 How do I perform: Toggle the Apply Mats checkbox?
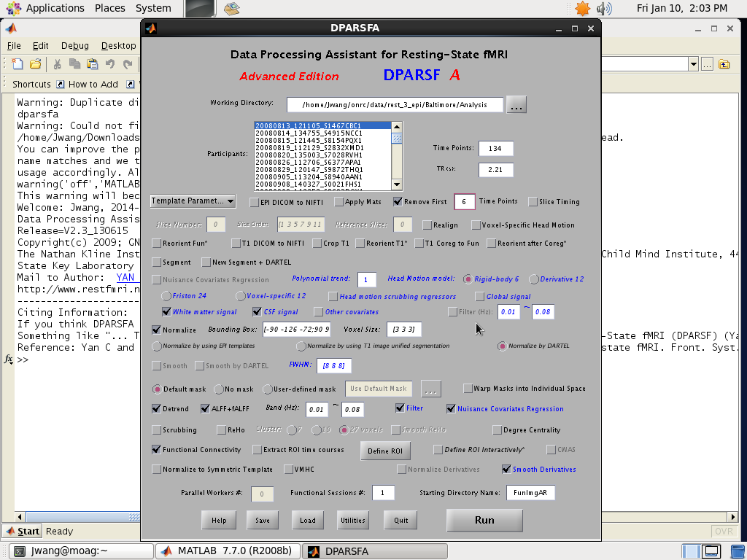pos(338,202)
